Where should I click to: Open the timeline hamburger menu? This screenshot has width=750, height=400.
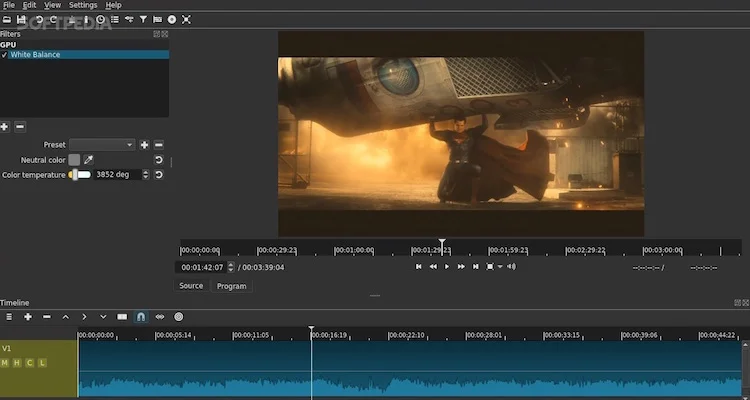pos(9,317)
